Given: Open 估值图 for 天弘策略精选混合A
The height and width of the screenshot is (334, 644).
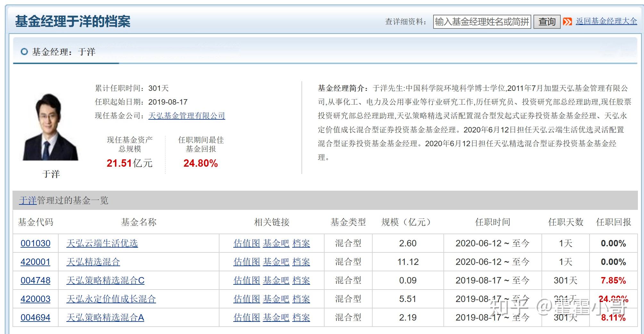Looking at the screenshot, I should (x=247, y=318).
